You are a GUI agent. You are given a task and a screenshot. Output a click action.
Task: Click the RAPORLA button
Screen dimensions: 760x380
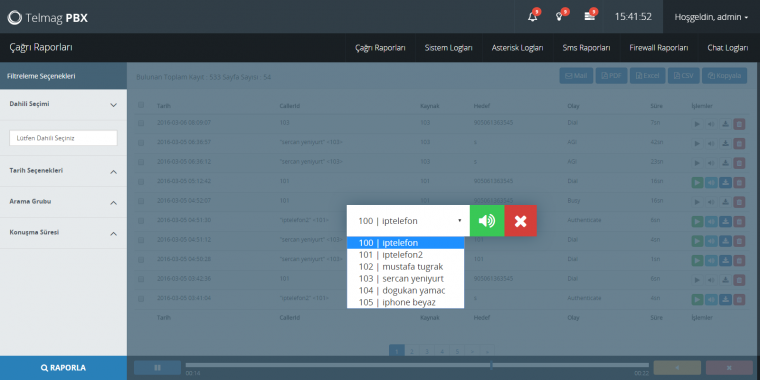pos(63,368)
